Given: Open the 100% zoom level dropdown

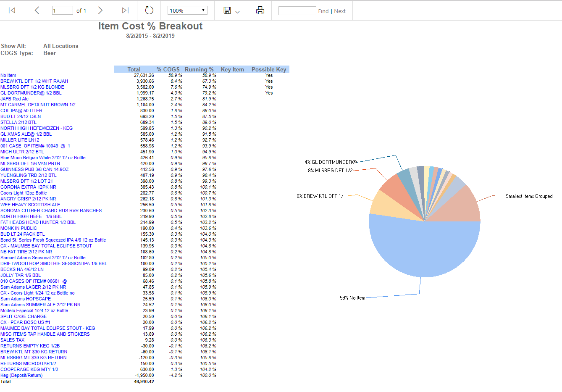Looking at the screenshot, I should (187, 11).
